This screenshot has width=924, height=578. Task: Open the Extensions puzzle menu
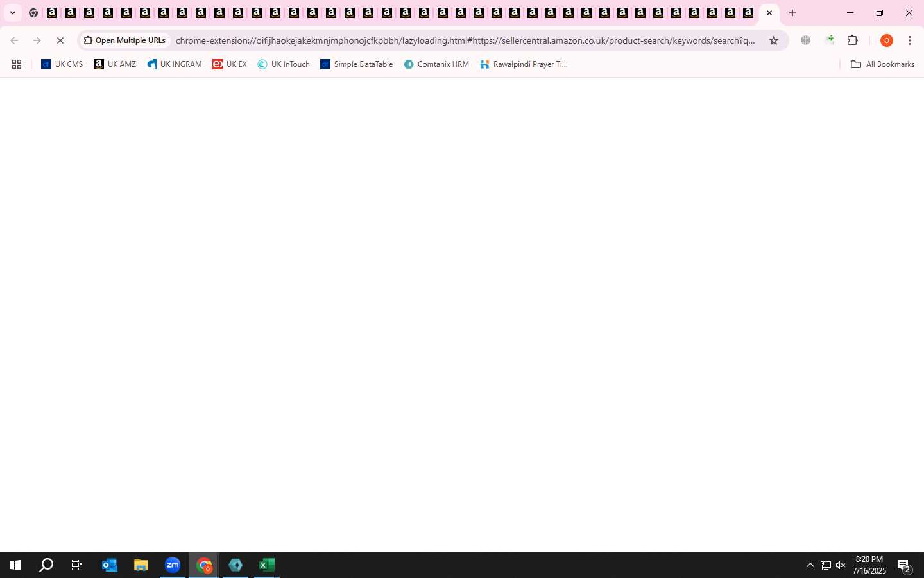pos(853,40)
